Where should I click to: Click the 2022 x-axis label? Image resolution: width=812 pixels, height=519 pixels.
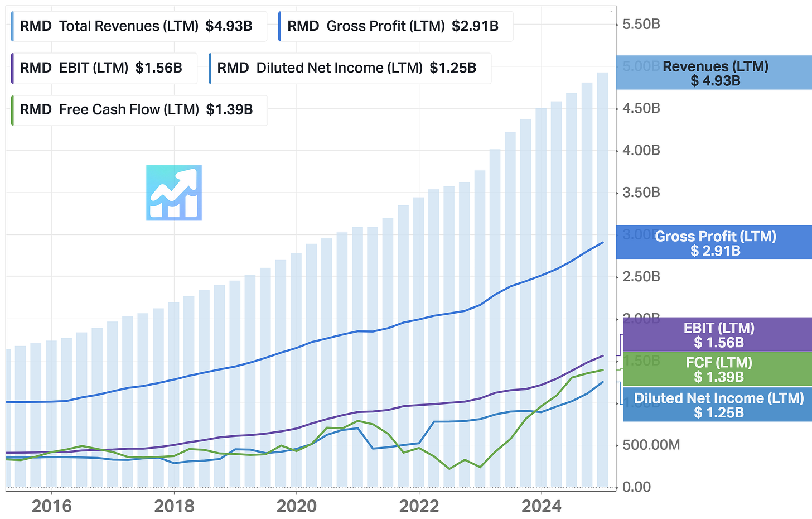[419, 506]
